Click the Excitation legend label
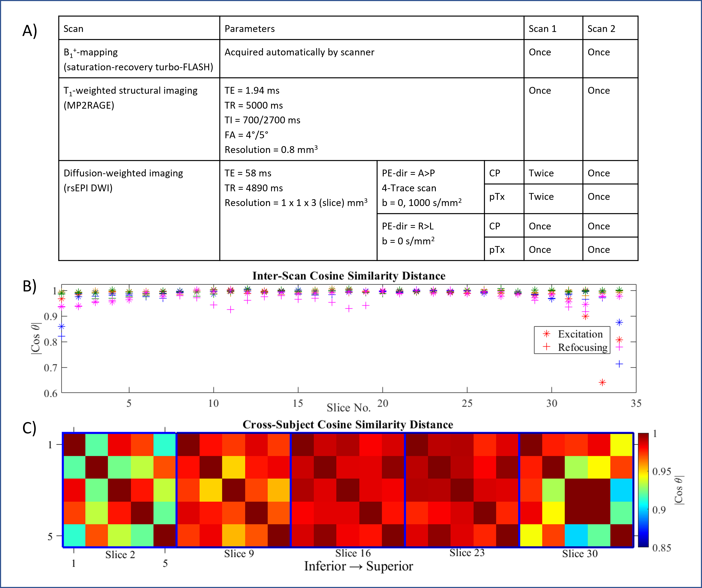Image resolution: width=702 pixels, height=588 pixels. [580, 334]
